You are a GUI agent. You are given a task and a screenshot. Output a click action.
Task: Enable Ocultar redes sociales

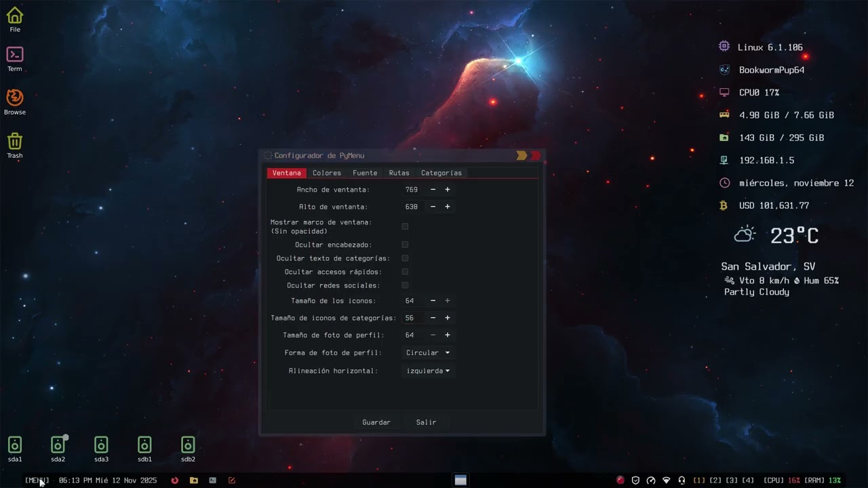[405, 285]
